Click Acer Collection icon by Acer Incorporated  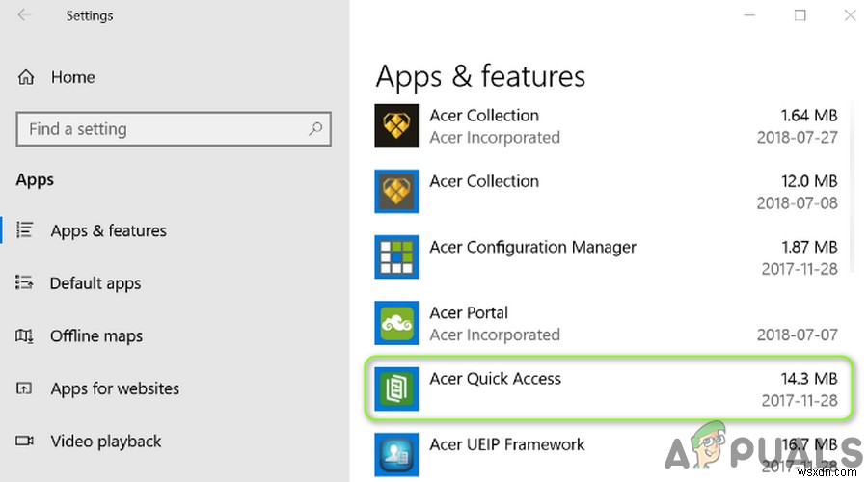point(396,125)
